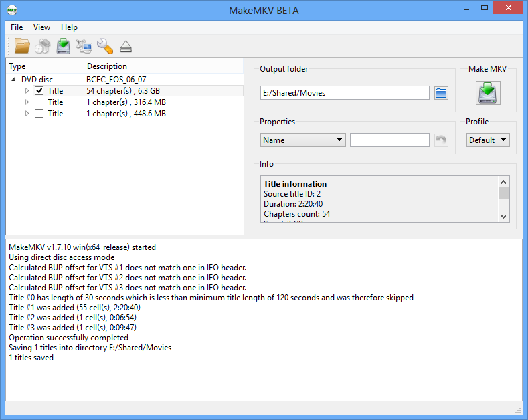Screen dimensions: 528x420
Task: Click the revert property value arrow icon
Action: pos(441,140)
